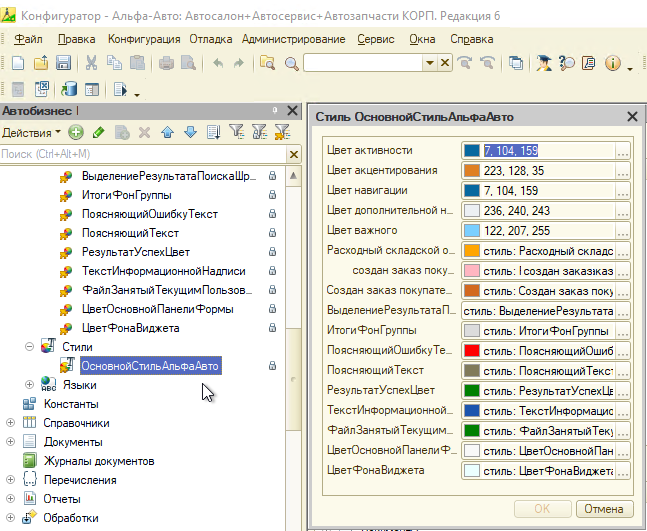Image resolution: width=647 pixels, height=531 pixels.
Task: Select the Константы tree item
Action: [x=71, y=404]
